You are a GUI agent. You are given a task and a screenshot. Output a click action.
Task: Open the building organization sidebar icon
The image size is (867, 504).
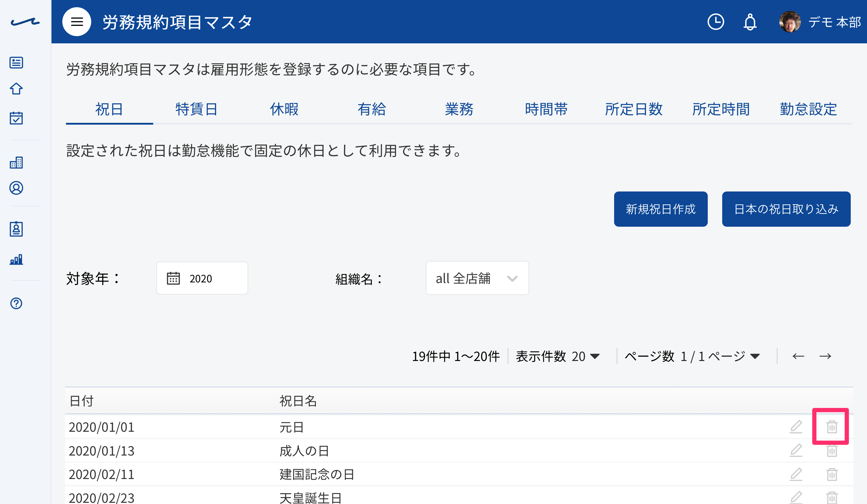point(16,162)
